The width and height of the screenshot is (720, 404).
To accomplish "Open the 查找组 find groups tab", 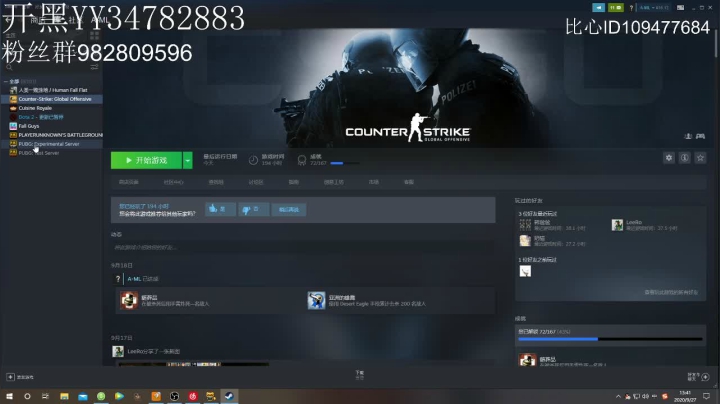I will [x=216, y=182].
